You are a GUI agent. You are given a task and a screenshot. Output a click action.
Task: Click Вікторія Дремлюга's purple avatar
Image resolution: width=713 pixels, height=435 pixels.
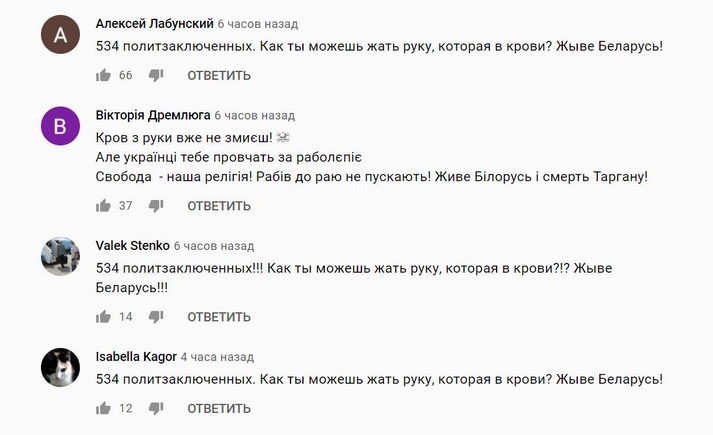click(60, 126)
